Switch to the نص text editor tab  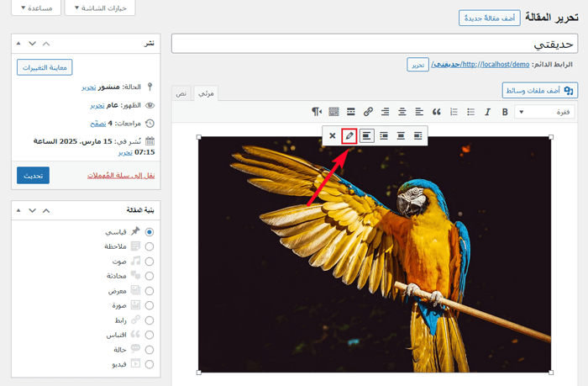[x=181, y=93]
